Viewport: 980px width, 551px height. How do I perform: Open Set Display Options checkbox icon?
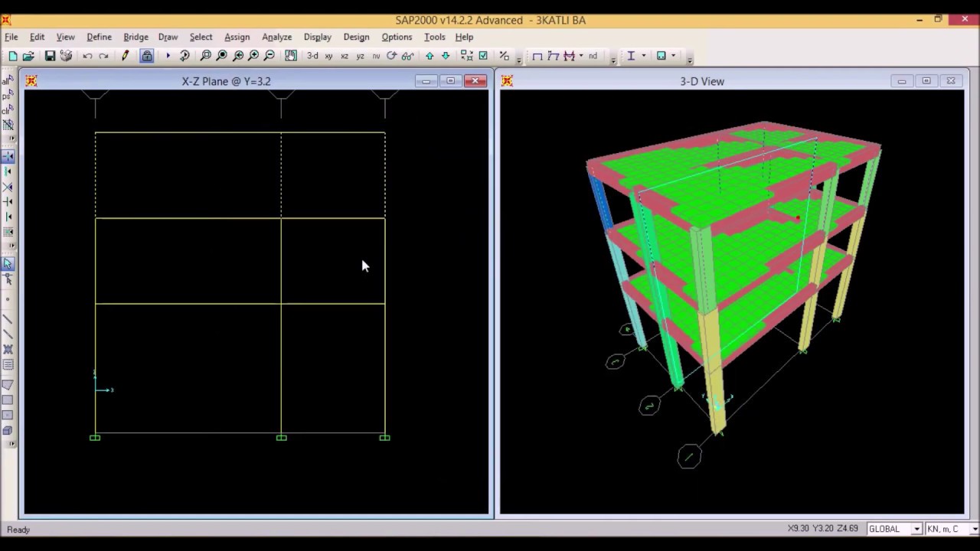483,56
